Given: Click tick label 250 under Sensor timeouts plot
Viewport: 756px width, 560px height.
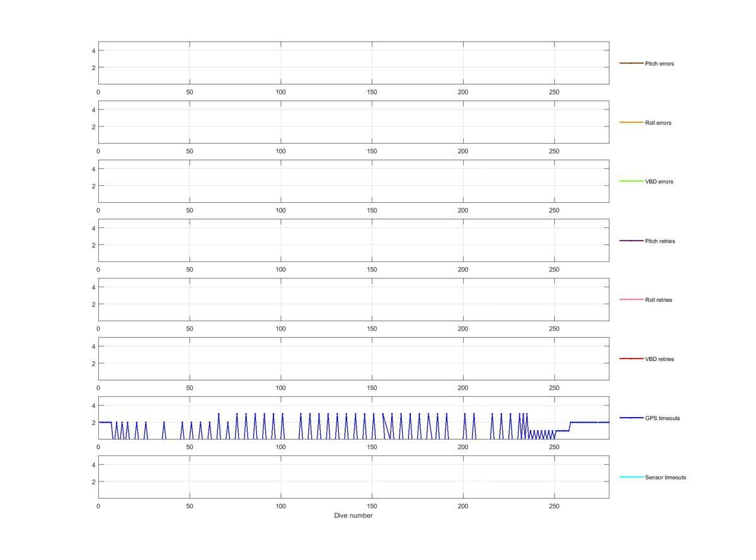Looking at the screenshot, I should point(554,506).
